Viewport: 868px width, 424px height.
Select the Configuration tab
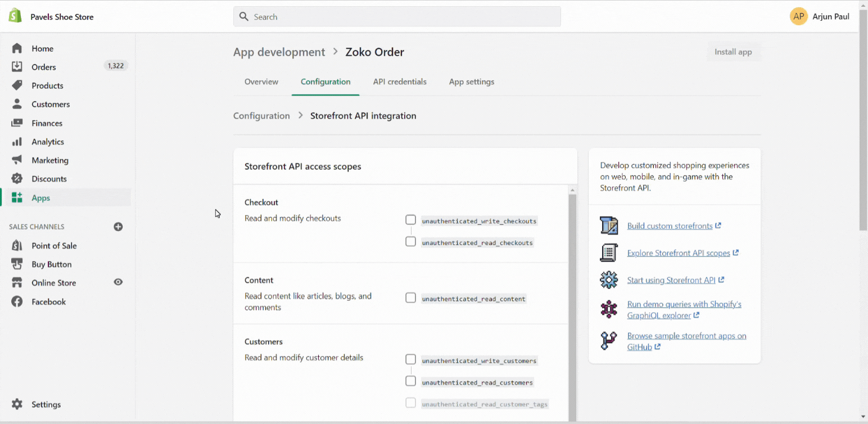tap(325, 82)
